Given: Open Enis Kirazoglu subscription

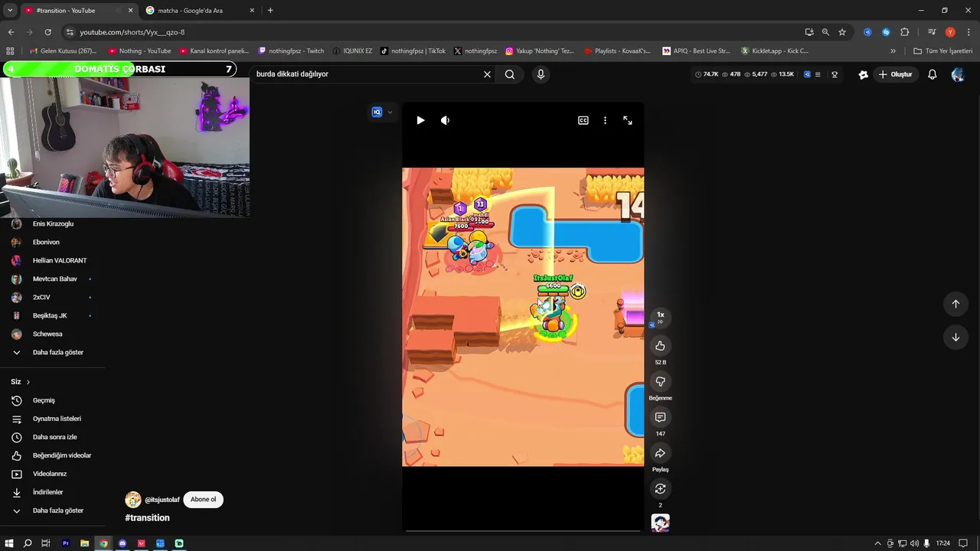Looking at the screenshot, I should [x=52, y=223].
